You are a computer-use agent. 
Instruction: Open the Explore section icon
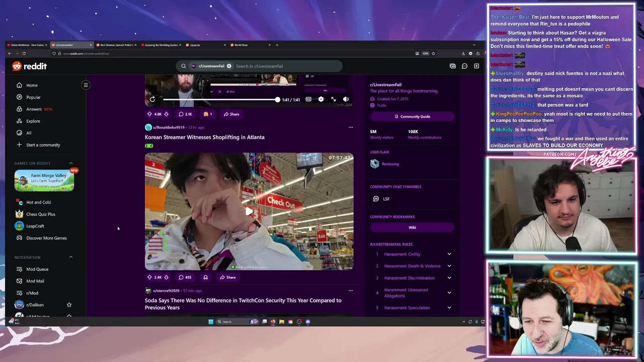19,121
